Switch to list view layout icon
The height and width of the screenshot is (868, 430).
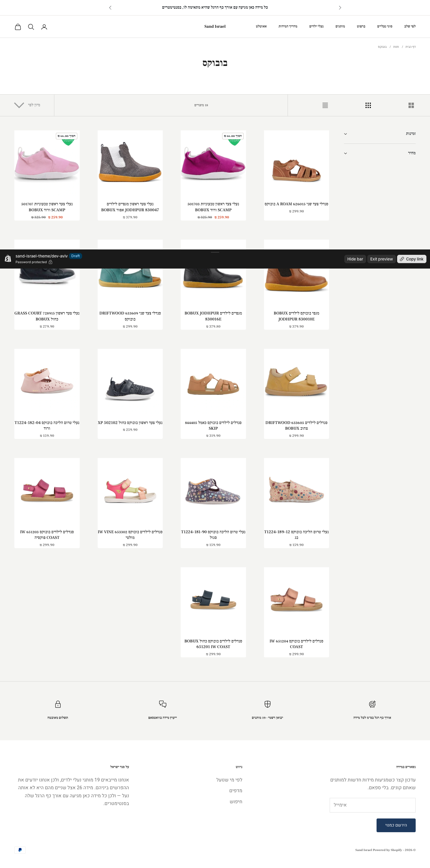pos(325,105)
